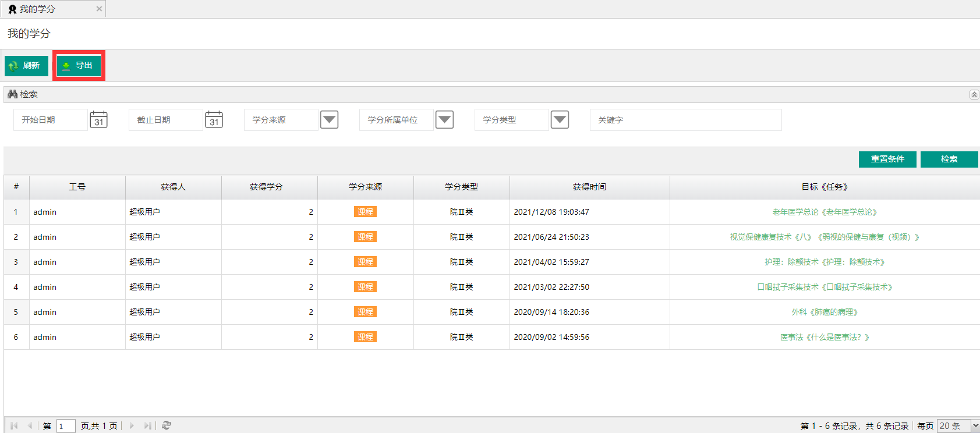
Task: Expand the 学分类型 dropdown arrow
Action: [x=560, y=120]
